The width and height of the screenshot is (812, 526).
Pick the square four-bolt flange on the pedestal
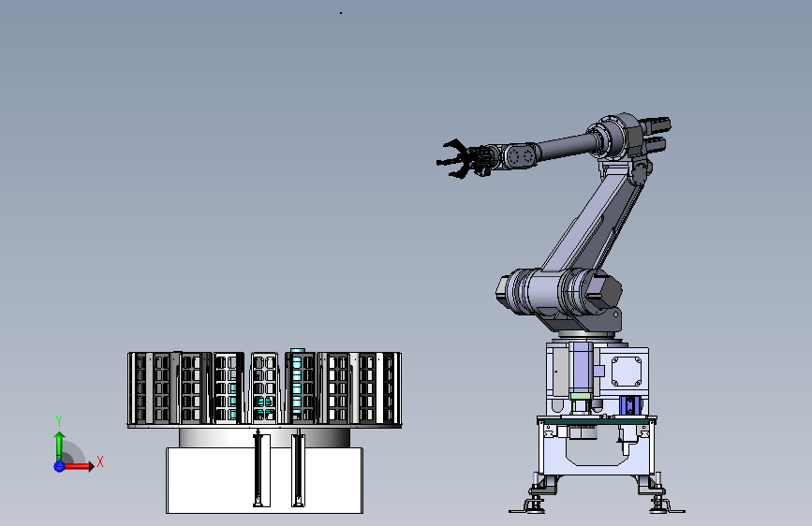(627, 371)
